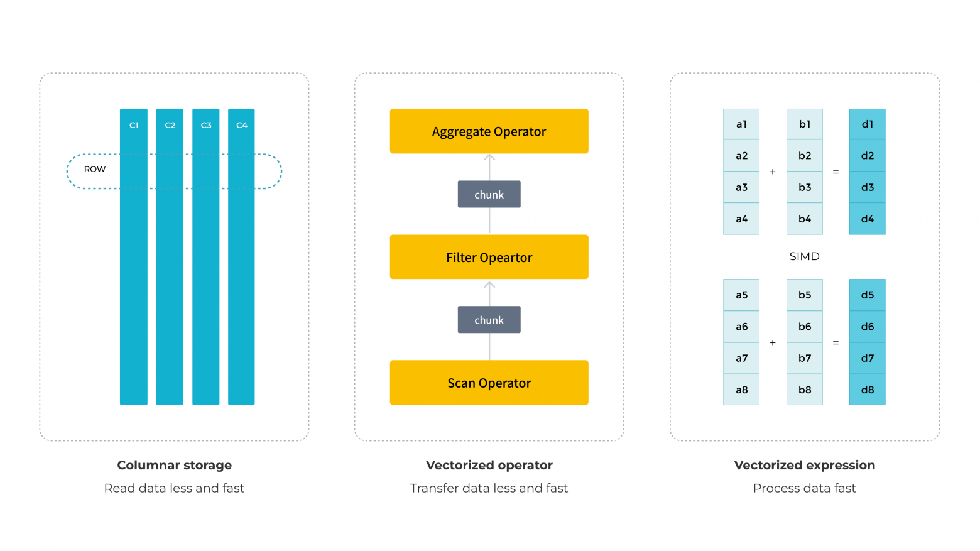Click the C4 column label
Image resolution: width=980 pixels, height=551 pixels.
point(242,125)
